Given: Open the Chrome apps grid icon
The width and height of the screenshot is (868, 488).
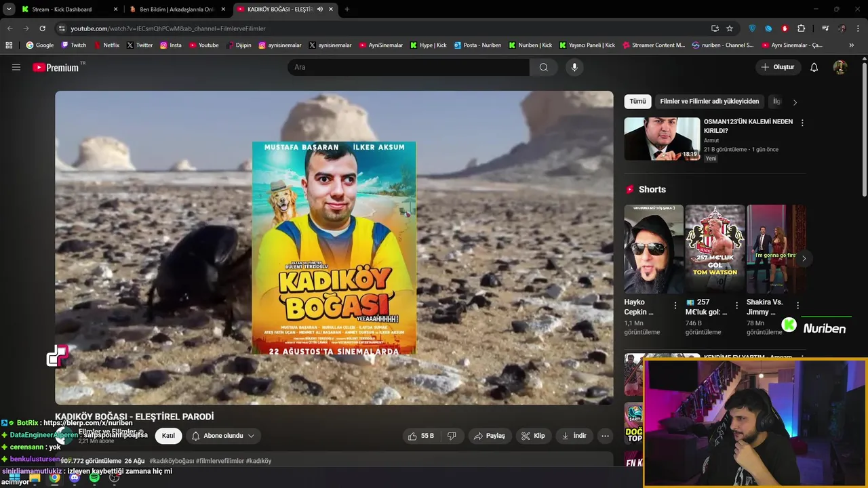Looking at the screenshot, I should click(9, 45).
